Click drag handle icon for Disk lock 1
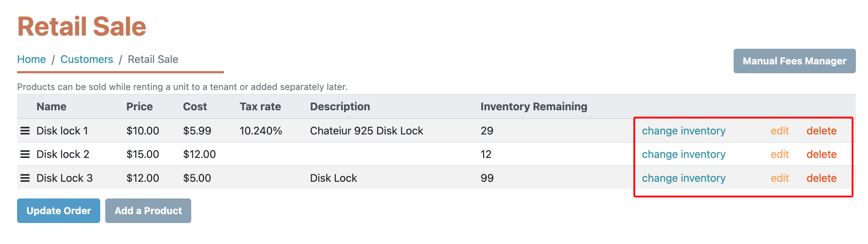The image size is (868, 244). (25, 131)
